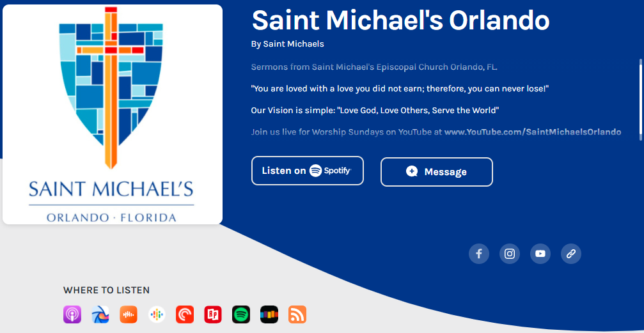Open the orange RSS feed icon

tap(297, 314)
